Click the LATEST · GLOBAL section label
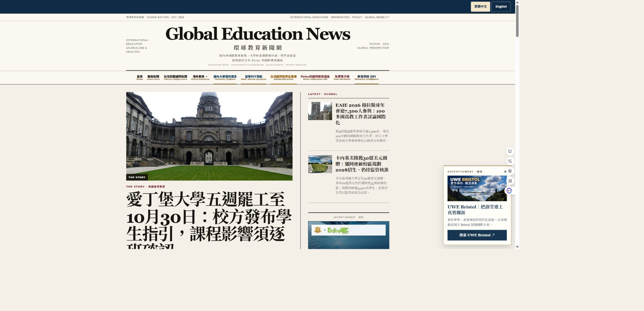Image resolution: width=644 pixels, height=311 pixels. [x=323, y=94]
